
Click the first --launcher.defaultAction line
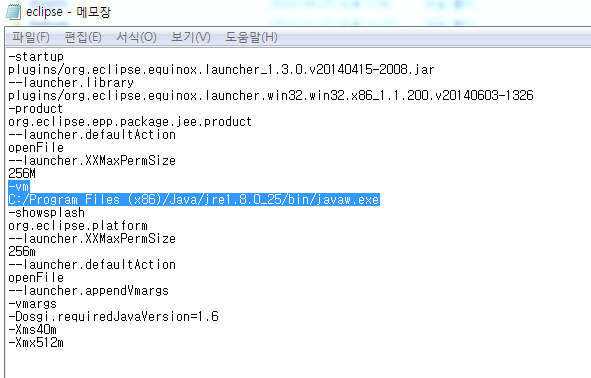[x=92, y=135]
